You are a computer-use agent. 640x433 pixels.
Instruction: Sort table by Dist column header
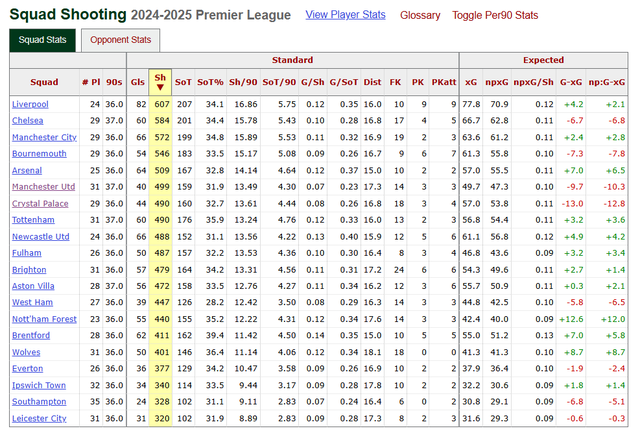coord(372,82)
